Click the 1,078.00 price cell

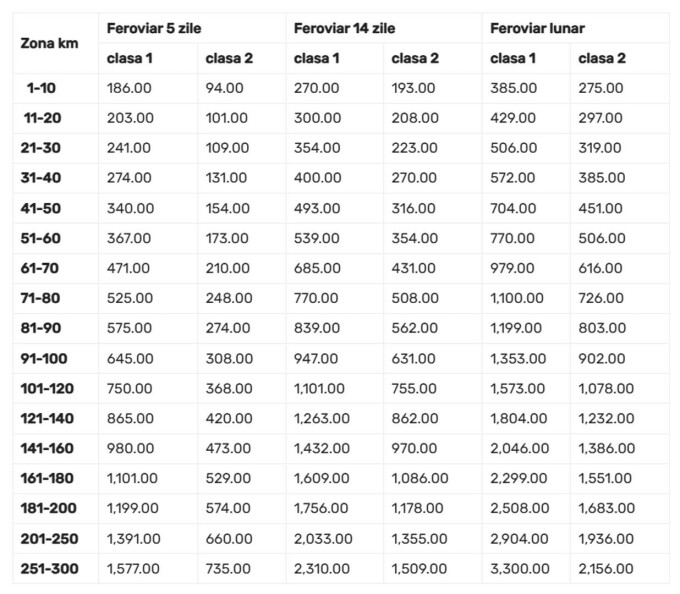(606, 388)
